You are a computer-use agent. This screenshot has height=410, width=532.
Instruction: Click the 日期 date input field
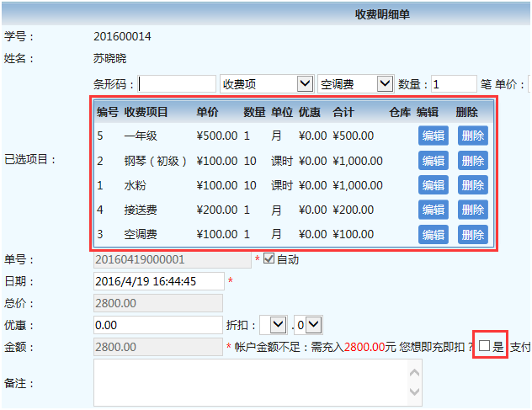pyautogui.click(x=159, y=280)
